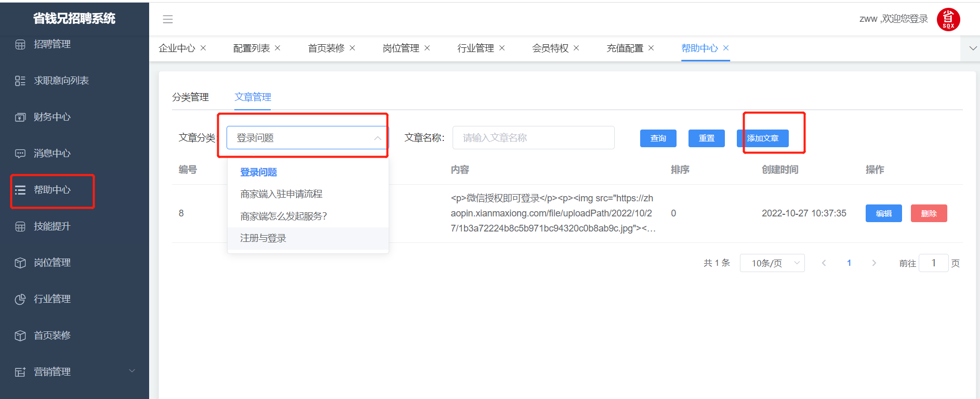This screenshot has height=399, width=980.
Task: Click the 文章名称 search input field
Action: pos(533,138)
